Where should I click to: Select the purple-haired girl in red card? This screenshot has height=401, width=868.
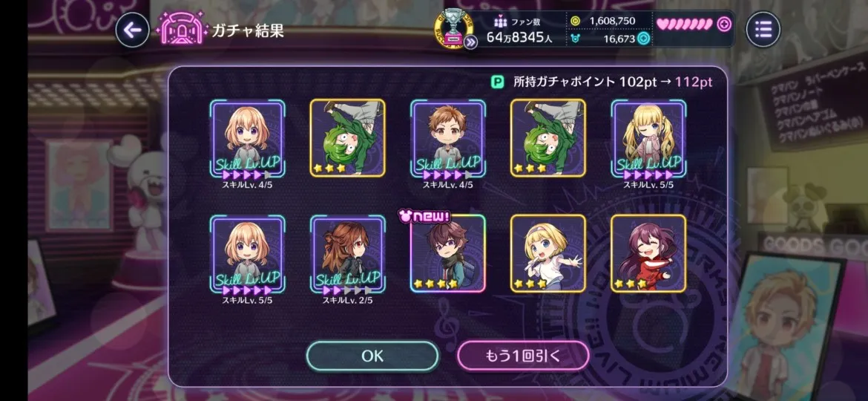[x=648, y=253]
